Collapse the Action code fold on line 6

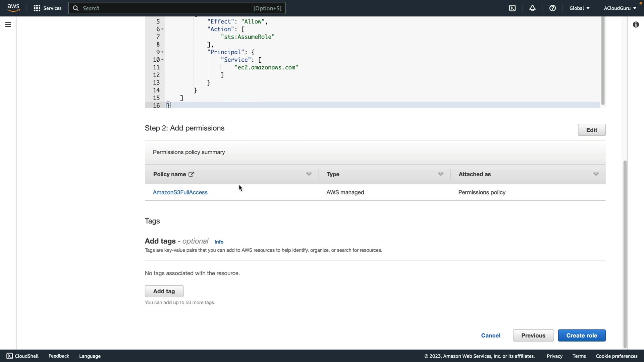tap(162, 29)
